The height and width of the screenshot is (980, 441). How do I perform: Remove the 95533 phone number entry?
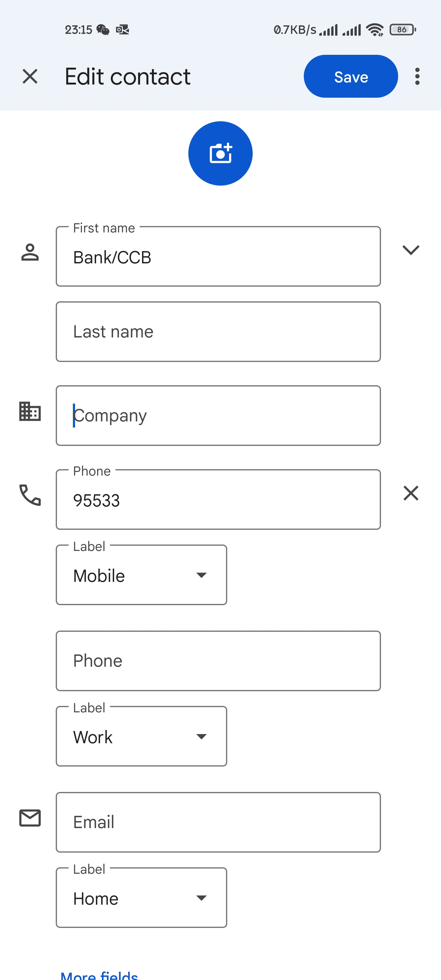pos(411,493)
